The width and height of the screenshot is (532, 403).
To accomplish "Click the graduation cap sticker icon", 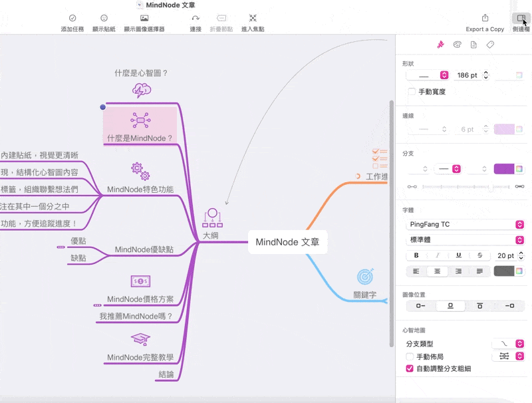I will 140,339.
